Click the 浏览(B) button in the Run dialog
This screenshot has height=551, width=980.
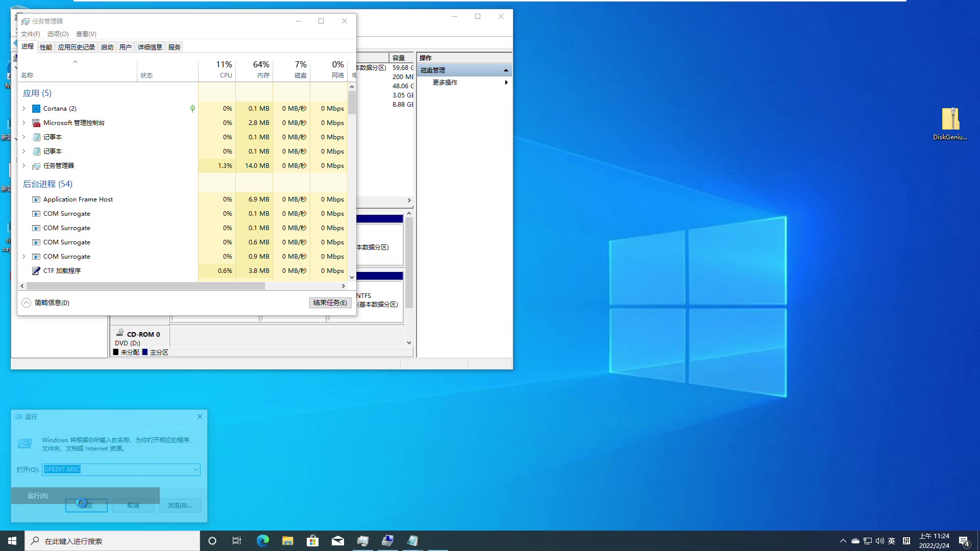[x=180, y=505]
